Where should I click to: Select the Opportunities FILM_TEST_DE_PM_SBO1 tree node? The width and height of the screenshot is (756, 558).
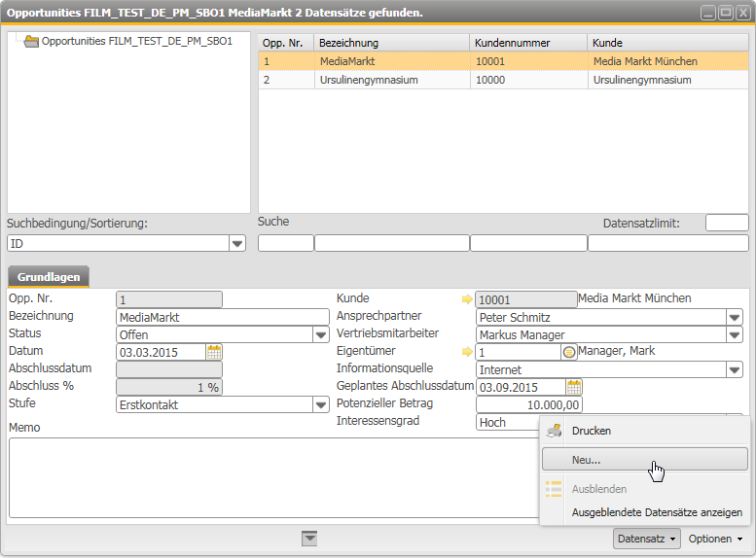137,42
